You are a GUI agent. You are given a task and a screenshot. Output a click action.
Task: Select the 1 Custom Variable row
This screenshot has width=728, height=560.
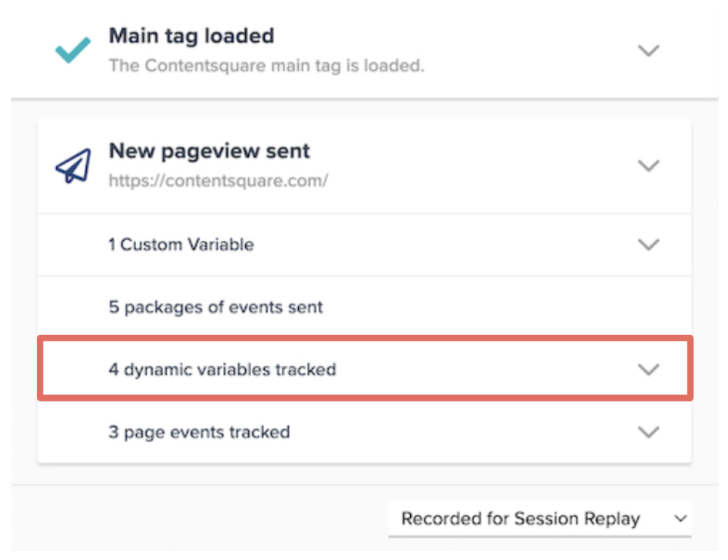pos(365,245)
